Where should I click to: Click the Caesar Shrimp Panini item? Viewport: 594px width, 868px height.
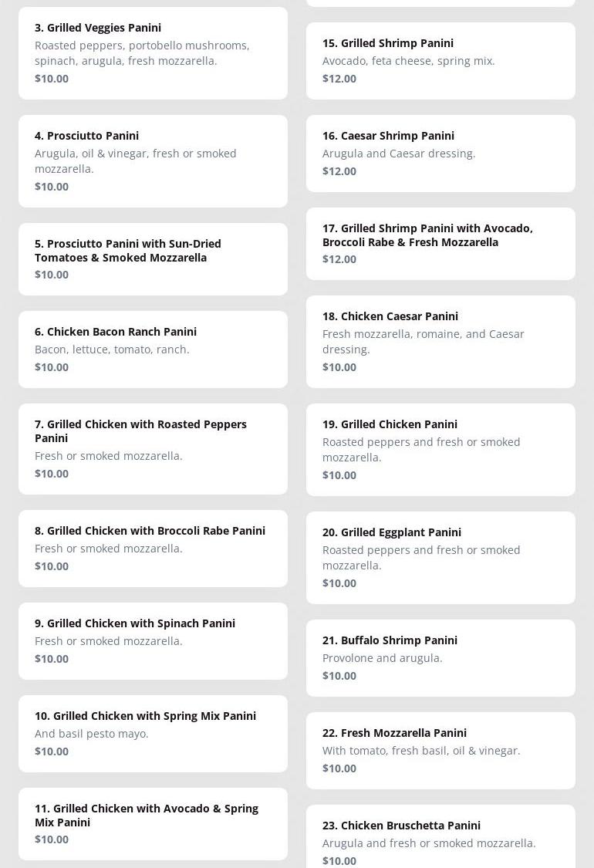440,154
